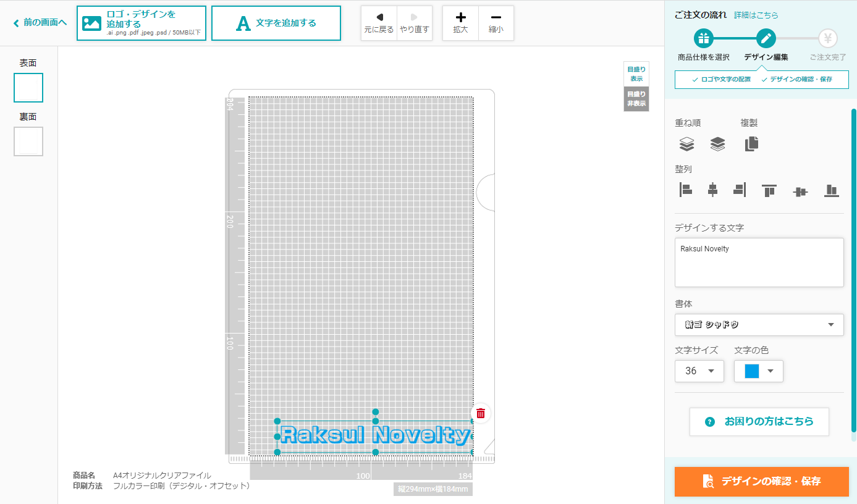The image size is (857, 504).
Task: Align object to left edge
Action: pos(686,190)
